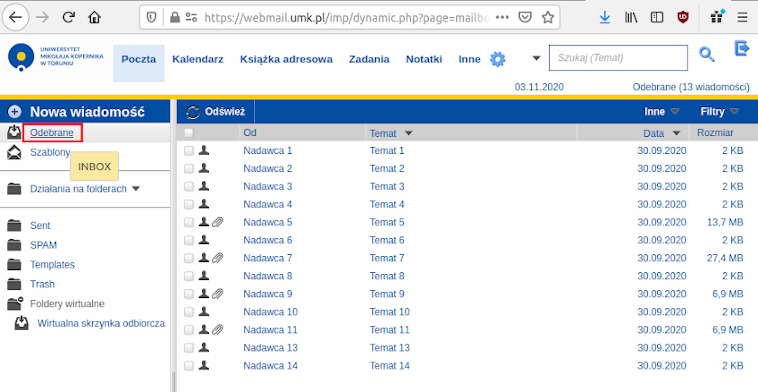The image size is (758, 392).
Task: Sort by the Rozmiar column header
Action: pos(715,132)
